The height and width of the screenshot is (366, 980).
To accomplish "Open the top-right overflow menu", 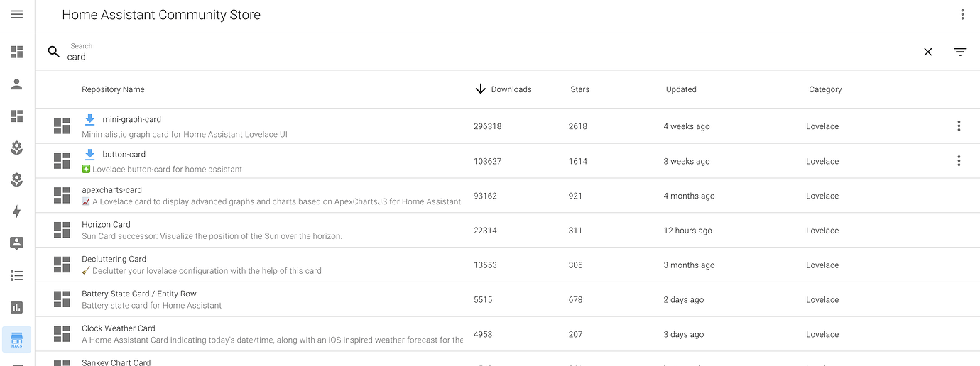I will pyautogui.click(x=962, y=15).
